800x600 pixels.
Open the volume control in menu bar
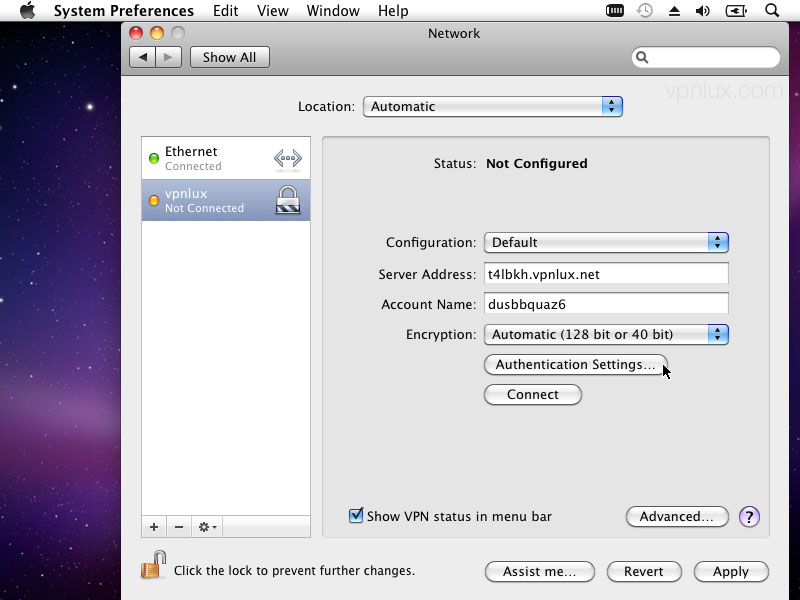pos(703,11)
